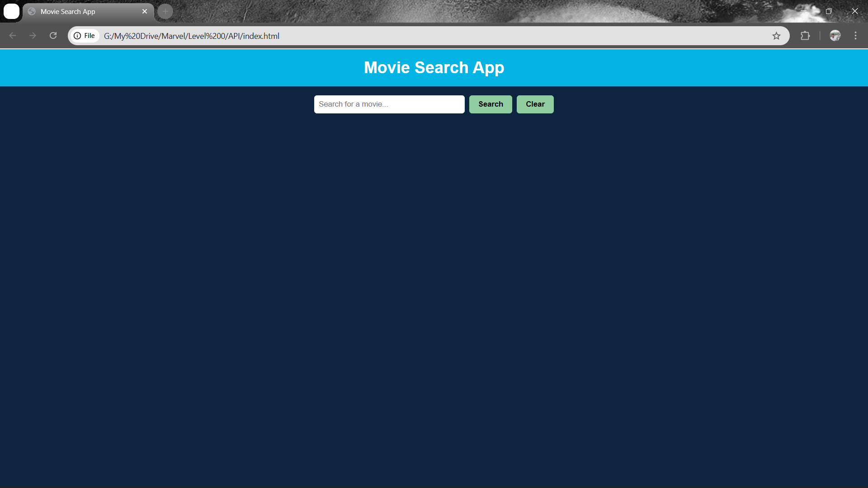Open the Chrome three-dot menu

[855, 36]
